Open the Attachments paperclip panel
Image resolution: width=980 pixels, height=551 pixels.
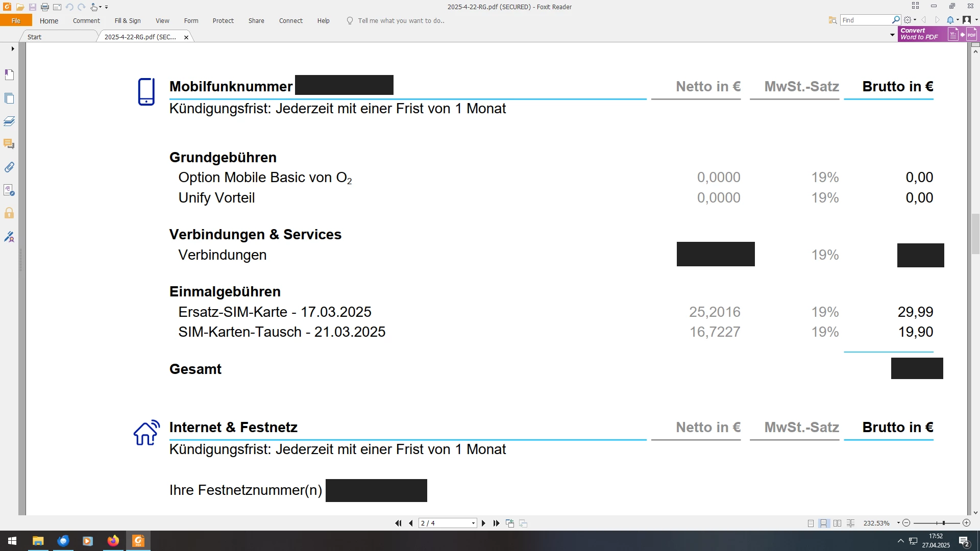pyautogui.click(x=9, y=167)
